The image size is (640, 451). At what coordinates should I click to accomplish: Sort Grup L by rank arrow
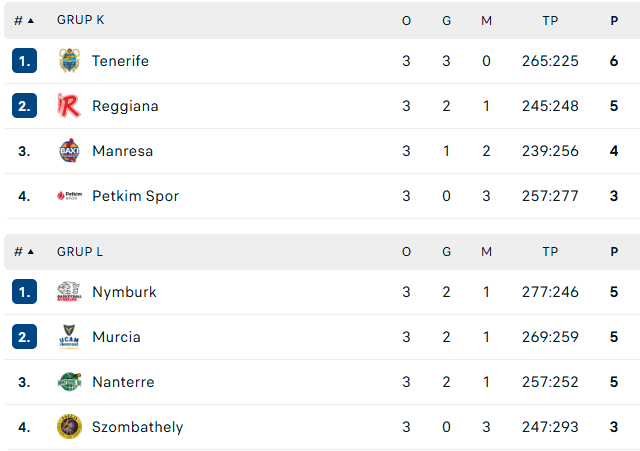31,251
